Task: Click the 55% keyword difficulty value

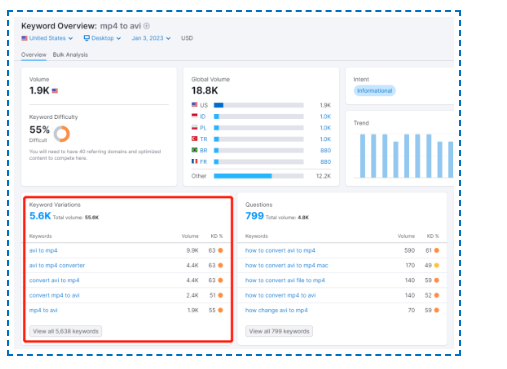Action: click(39, 130)
